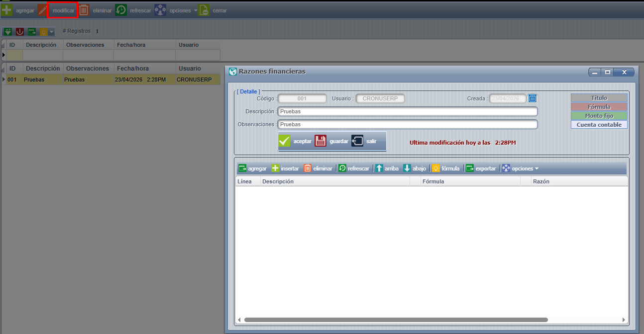Screen dimensions: 644x334
Task: Click the Fórmula pink legend swatch
Action: (x=599, y=107)
